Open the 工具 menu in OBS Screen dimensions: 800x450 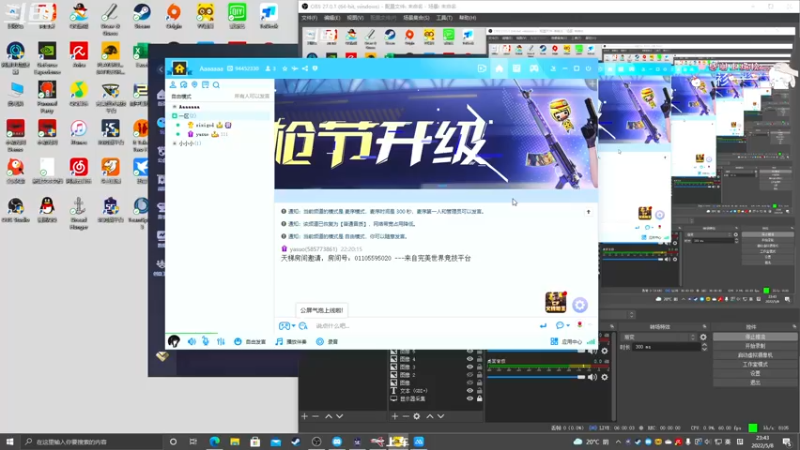pos(444,17)
